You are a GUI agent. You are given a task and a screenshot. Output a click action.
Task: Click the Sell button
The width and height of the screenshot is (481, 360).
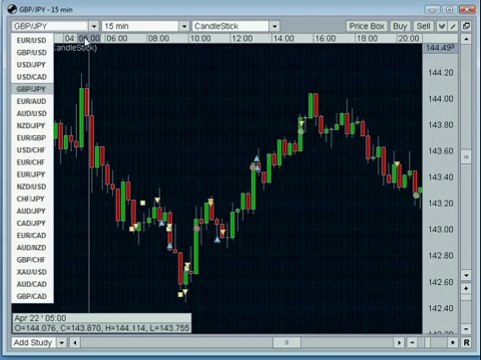pos(423,26)
